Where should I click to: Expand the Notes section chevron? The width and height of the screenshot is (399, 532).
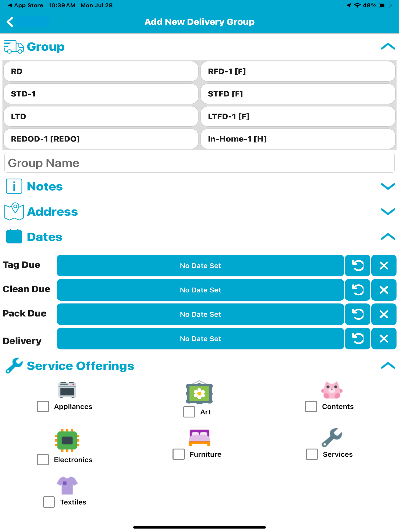point(388,186)
